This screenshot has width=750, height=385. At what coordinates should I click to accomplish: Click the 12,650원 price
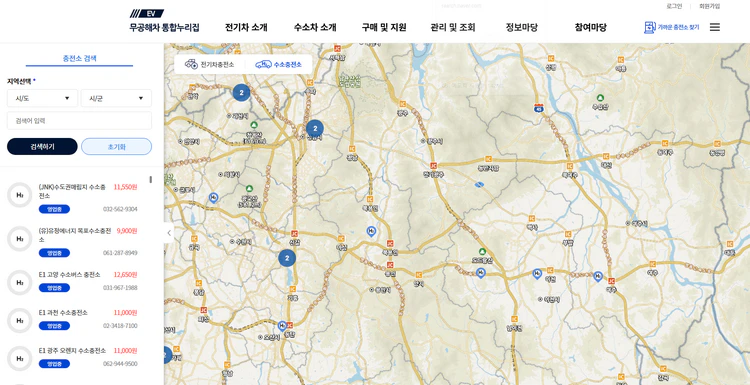(125, 275)
